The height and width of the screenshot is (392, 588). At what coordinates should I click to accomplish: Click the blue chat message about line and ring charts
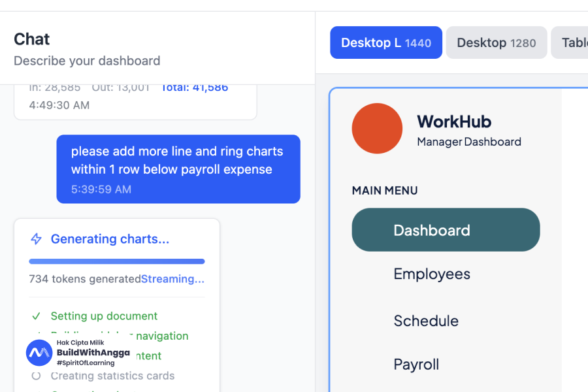pos(178,169)
